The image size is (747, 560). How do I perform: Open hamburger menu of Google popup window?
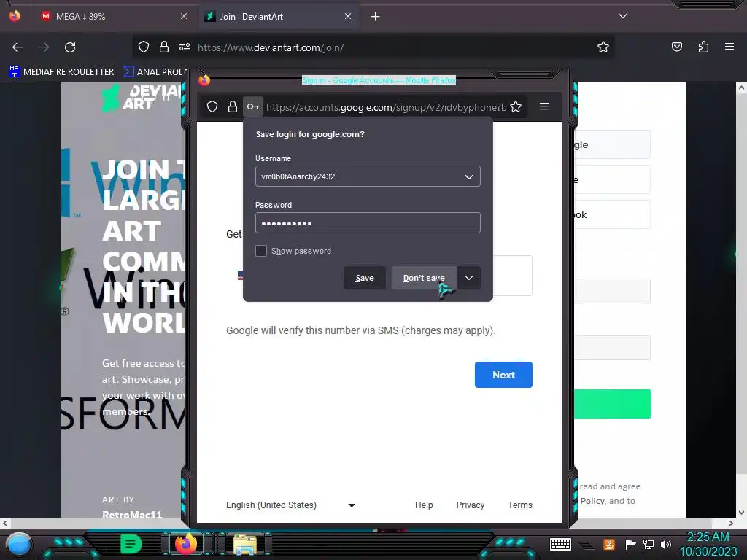pyautogui.click(x=544, y=106)
